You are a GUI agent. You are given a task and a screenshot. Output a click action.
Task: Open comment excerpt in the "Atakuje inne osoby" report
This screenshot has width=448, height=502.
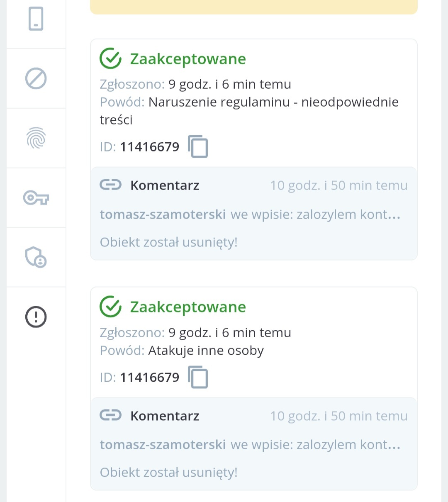pos(315,445)
